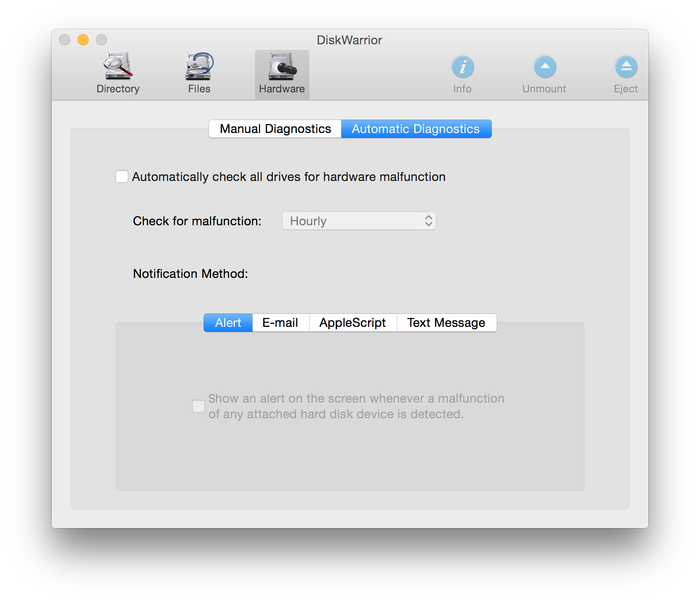Image resolution: width=700 pixels, height=602 pixels.
Task: Select the Alert notification tab
Action: pyautogui.click(x=228, y=323)
